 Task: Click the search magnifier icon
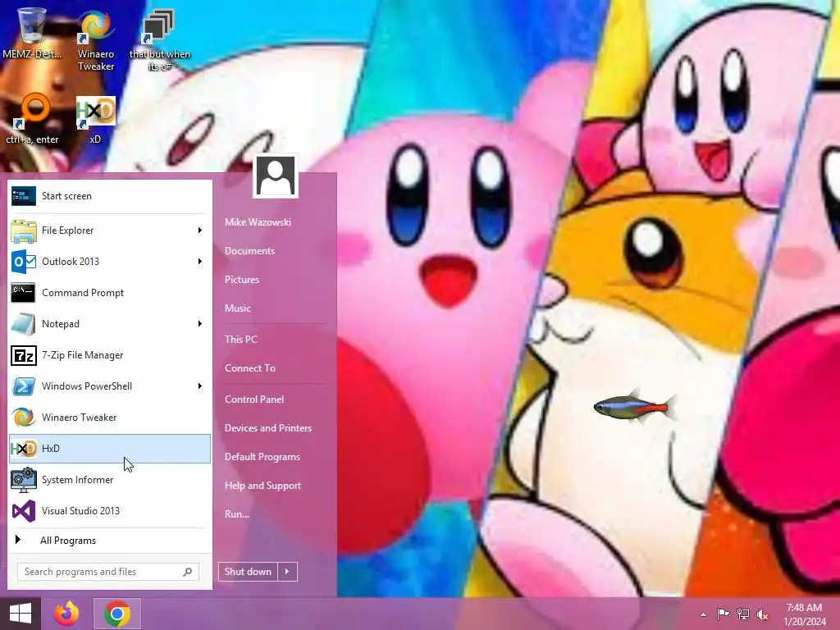[188, 572]
